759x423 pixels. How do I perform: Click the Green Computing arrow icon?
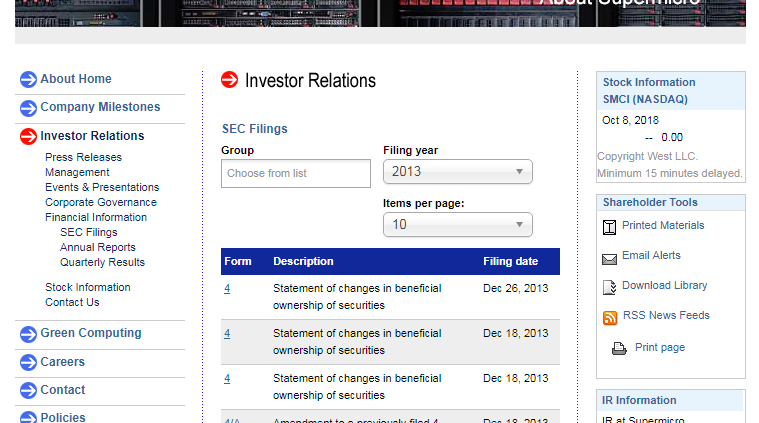click(x=28, y=334)
